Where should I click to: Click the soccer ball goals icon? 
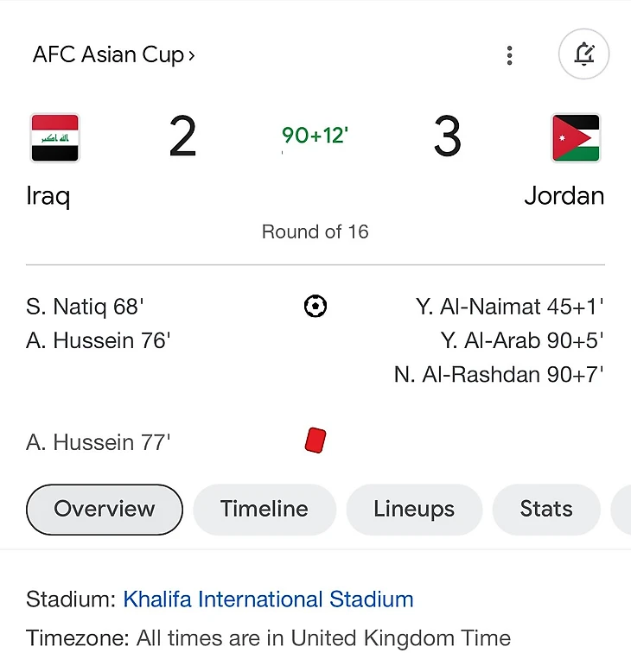pos(315,306)
